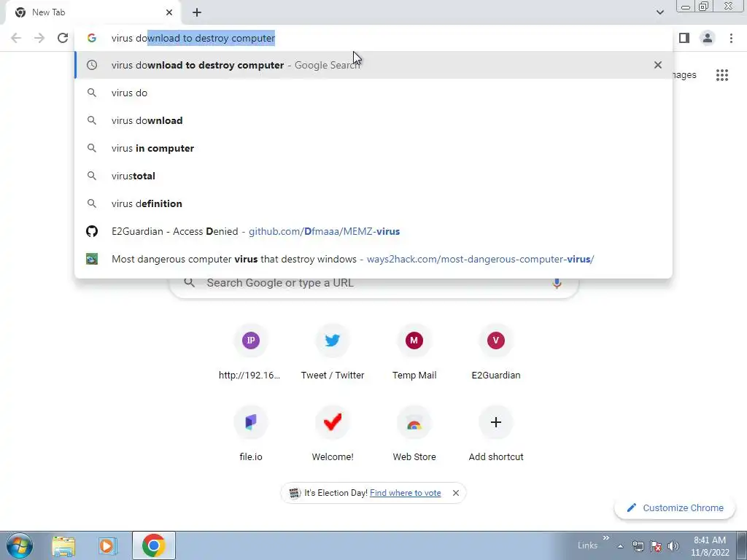Select the New Tab tab
Screen dimensions: 747x560
(x=93, y=13)
